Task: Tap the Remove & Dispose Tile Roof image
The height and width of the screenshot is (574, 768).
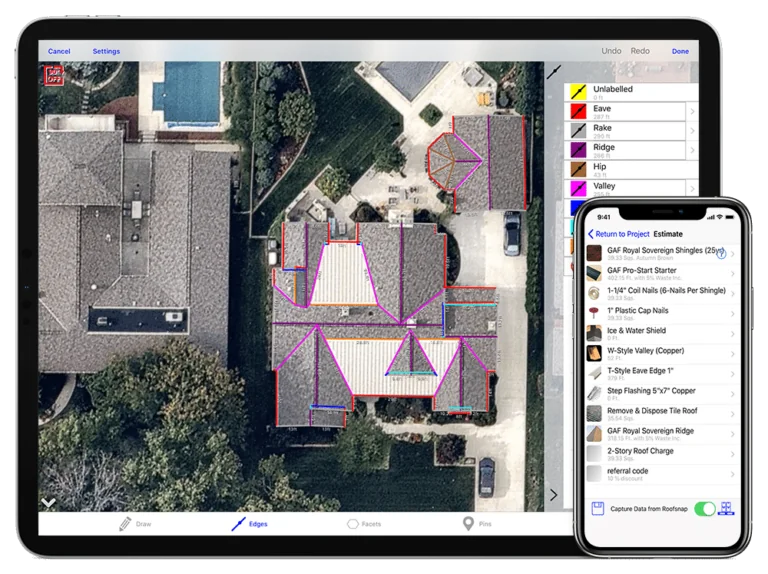Action: tap(594, 414)
